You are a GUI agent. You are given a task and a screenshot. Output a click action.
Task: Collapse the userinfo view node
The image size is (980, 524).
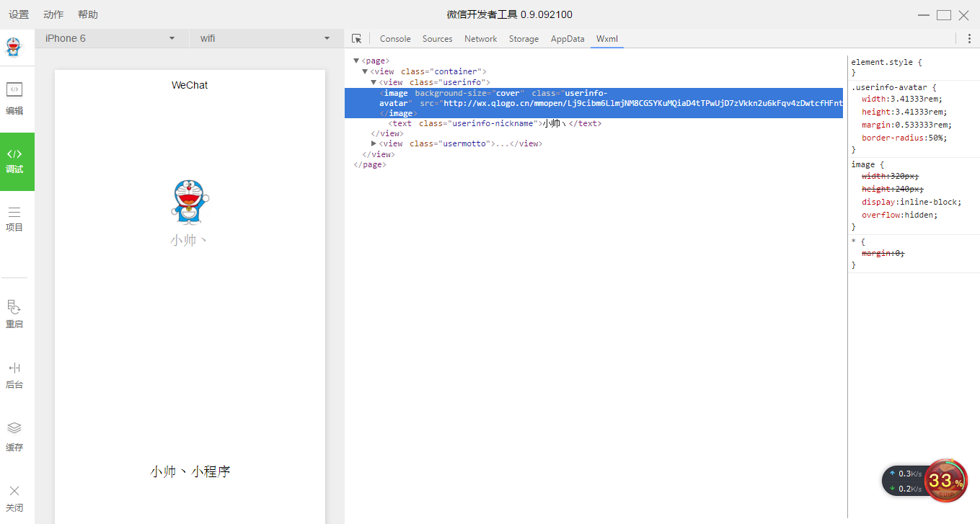click(374, 82)
